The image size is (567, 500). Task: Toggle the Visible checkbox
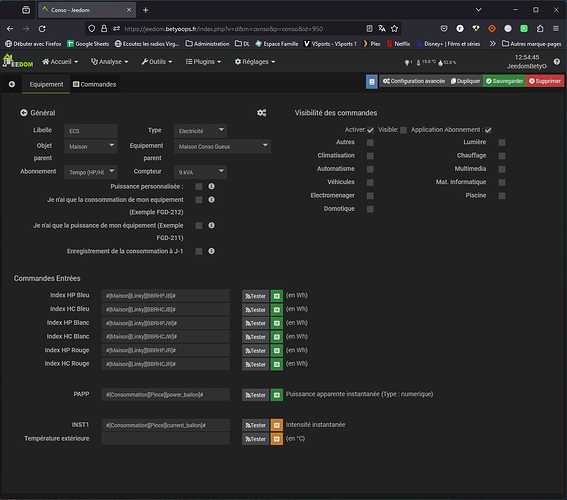(x=404, y=130)
